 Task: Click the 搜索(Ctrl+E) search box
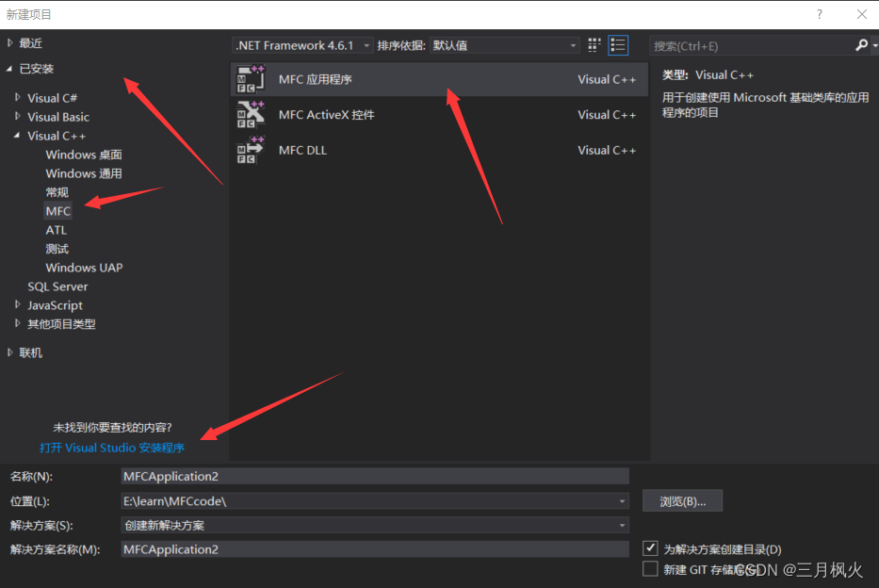[x=751, y=46]
